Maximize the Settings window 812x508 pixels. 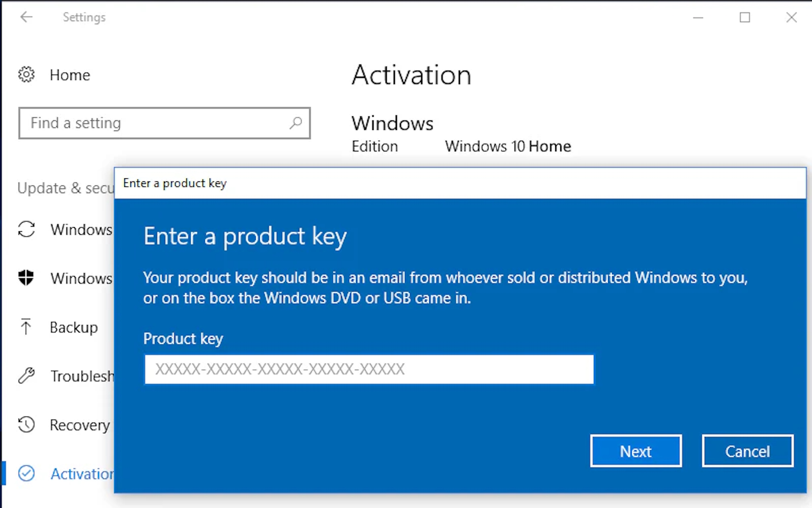coord(745,17)
